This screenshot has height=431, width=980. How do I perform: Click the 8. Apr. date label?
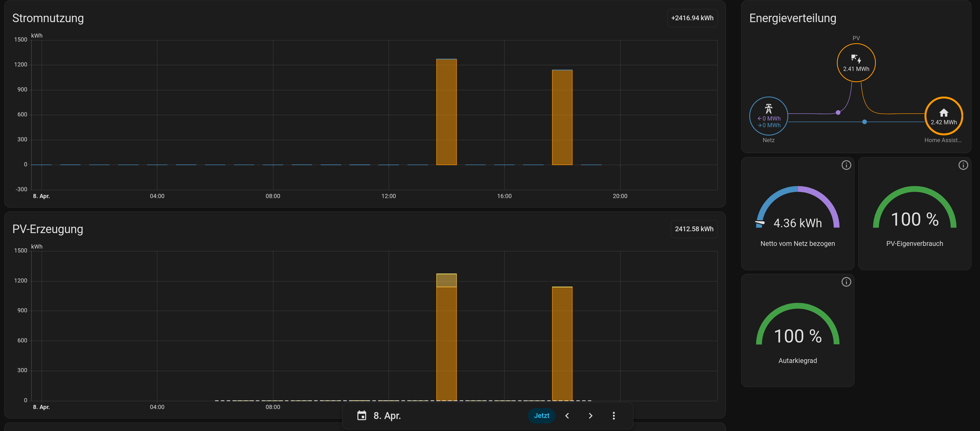tap(387, 416)
